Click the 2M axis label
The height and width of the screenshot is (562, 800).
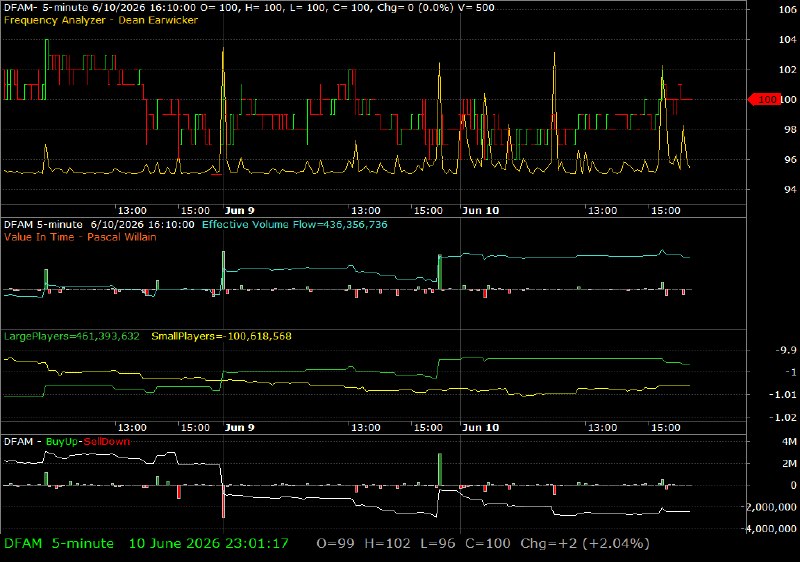(x=789, y=464)
